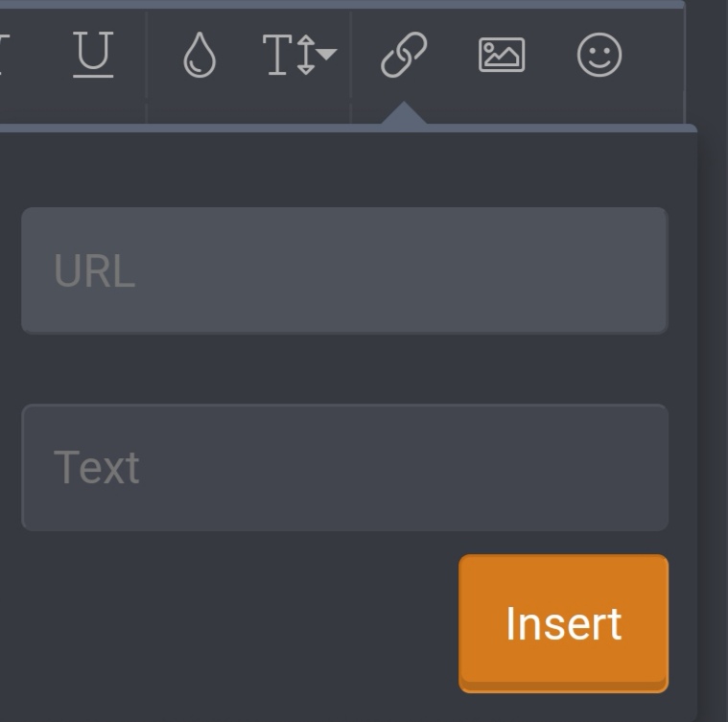Image resolution: width=728 pixels, height=722 pixels.
Task: Select the link address box labeled URL
Action: click(x=344, y=270)
